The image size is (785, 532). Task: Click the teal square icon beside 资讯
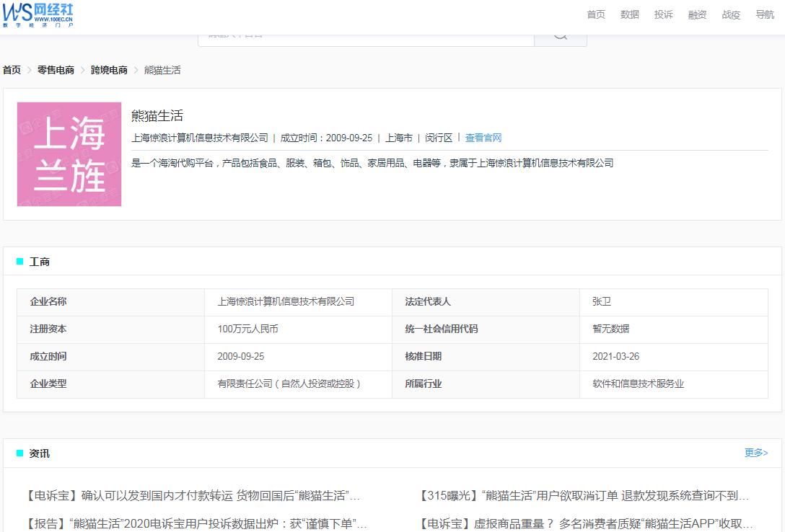pyautogui.click(x=19, y=453)
